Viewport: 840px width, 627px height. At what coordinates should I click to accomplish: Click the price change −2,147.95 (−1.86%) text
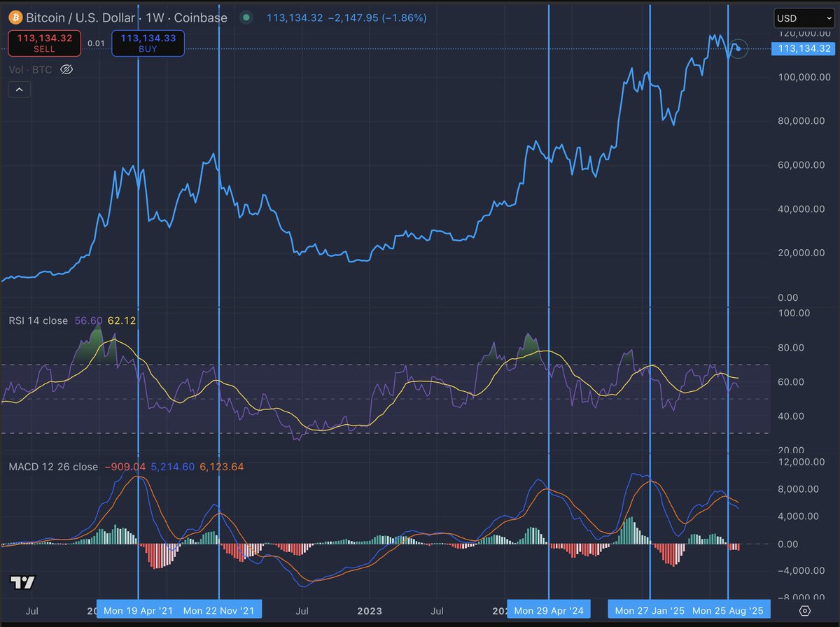pyautogui.click(x=377, y=17)
